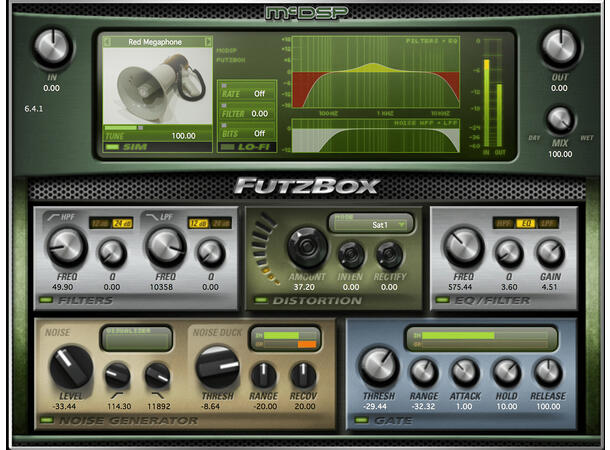This screenshot has height=450, width=610.
Task: Click the Distortion RECTIFY knob
Action: [x=389, y=255]
